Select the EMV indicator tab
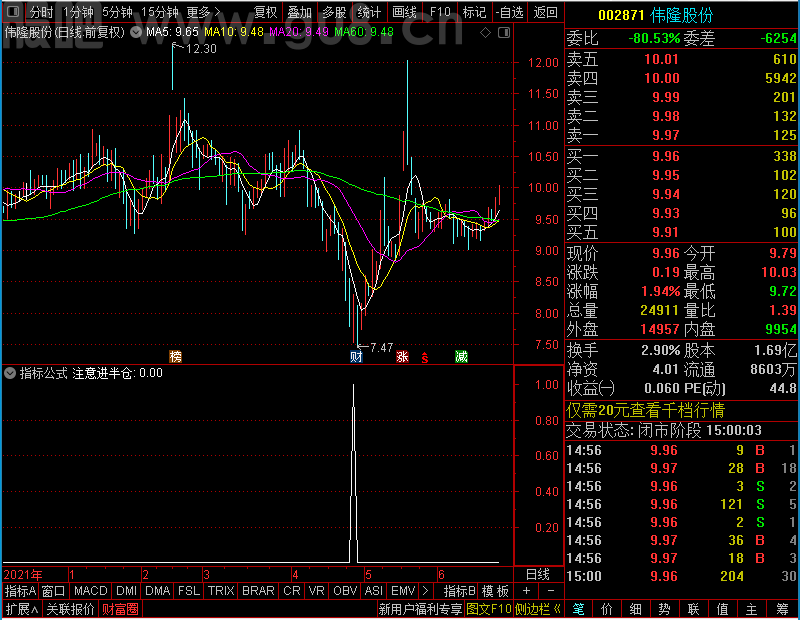The image size is (800, 620). point(403,591)
